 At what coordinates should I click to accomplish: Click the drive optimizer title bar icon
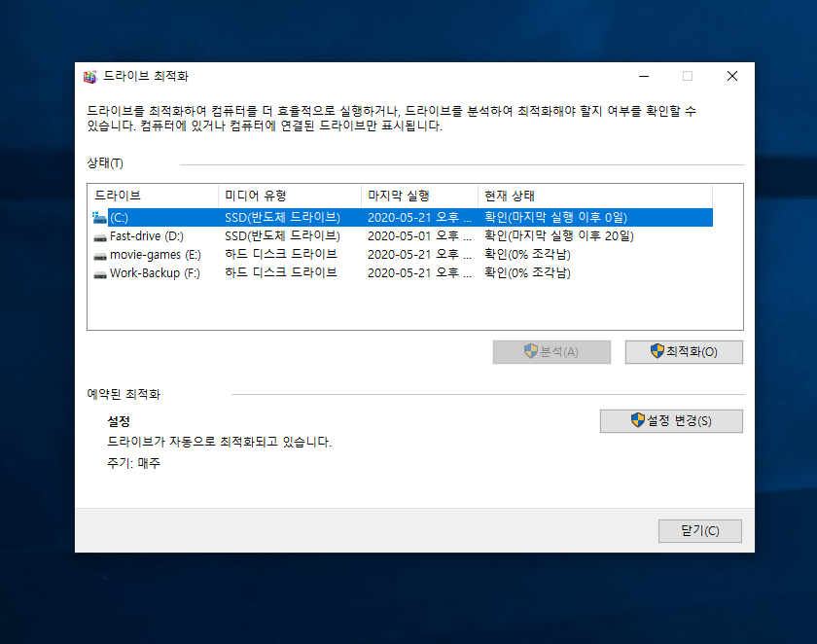[90, 77]
